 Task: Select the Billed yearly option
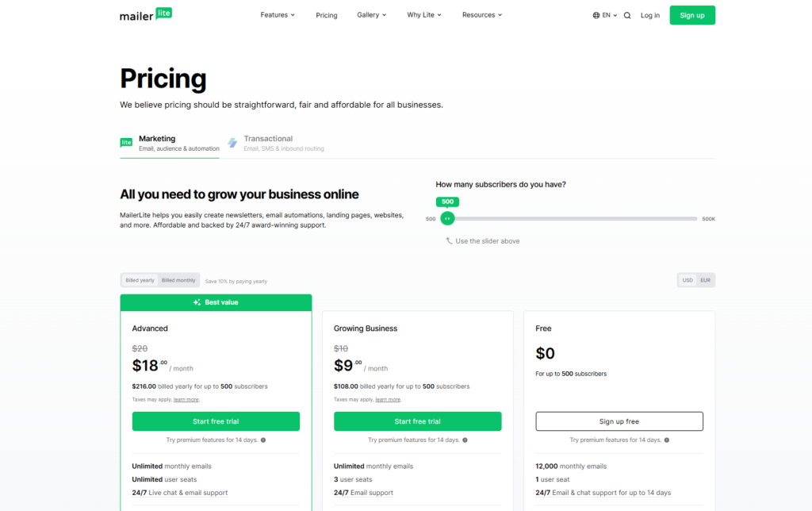coord(140,279)
